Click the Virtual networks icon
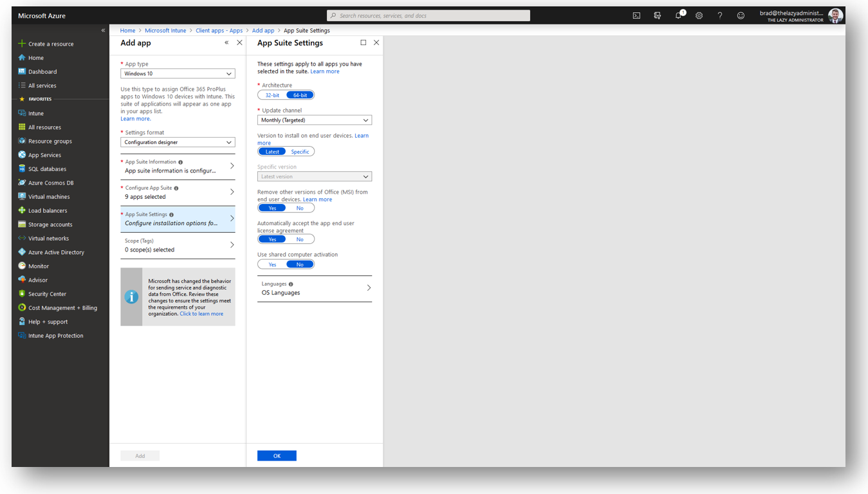The height and width of the screenshot is (494, 868). click(22, 238)
